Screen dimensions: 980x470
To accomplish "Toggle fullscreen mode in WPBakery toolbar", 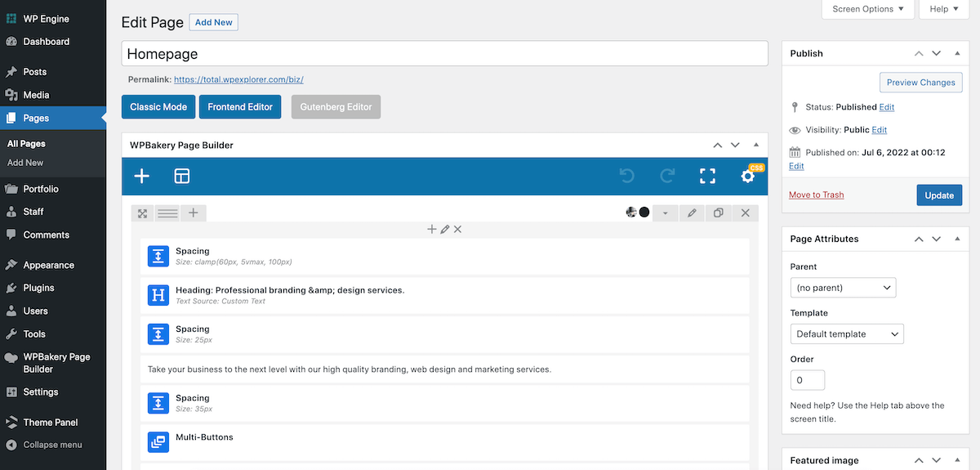I will [707, 176].
